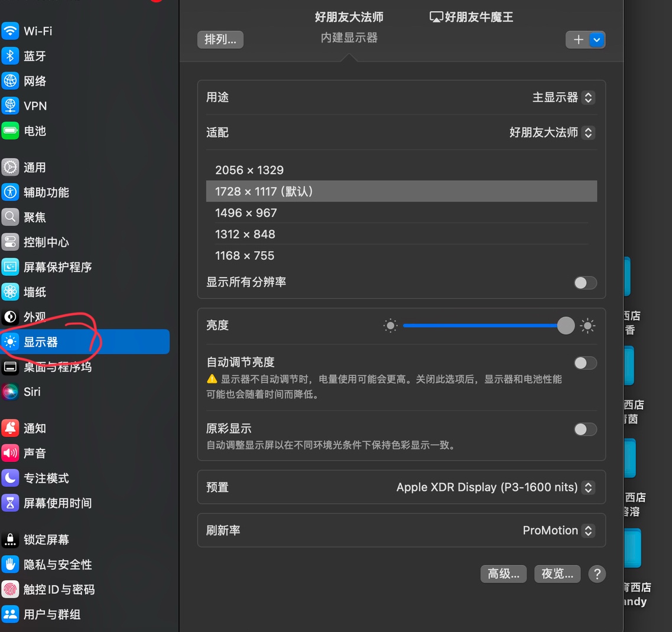Open the Network (网络) globe icon
Screen dimensions: 672x632
click(10, 80)
